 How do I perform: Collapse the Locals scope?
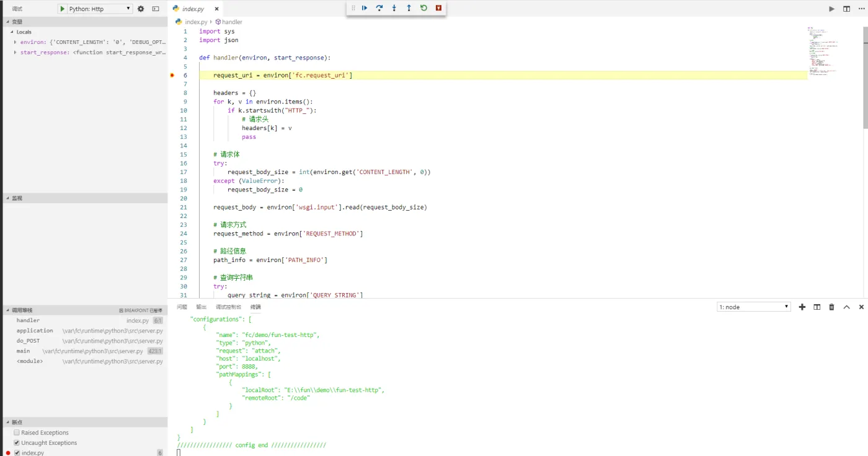[x=85, y=32]
